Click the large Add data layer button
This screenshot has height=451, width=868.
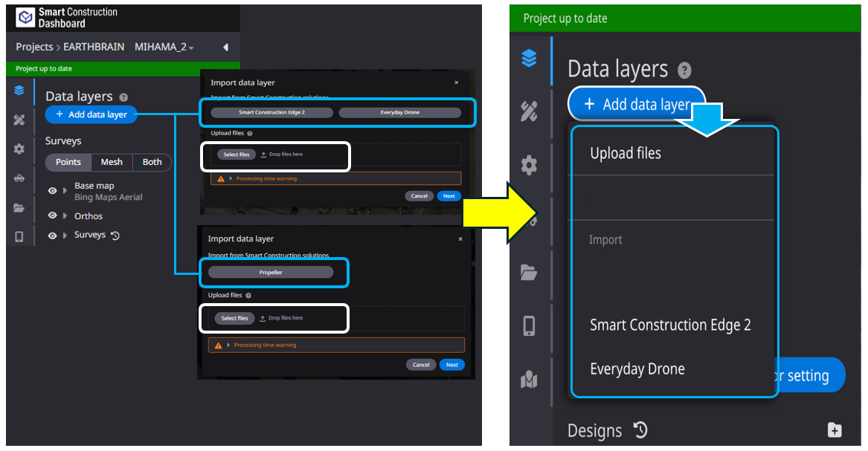pos(637,104)
